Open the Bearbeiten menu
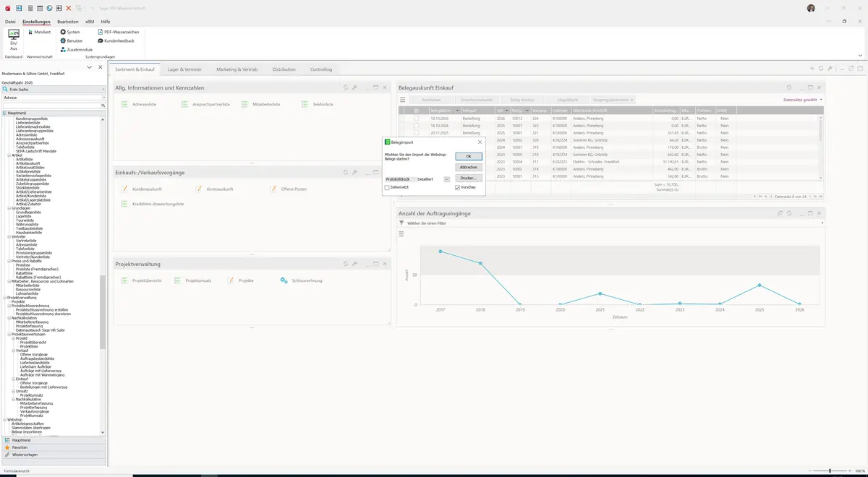868x477 pixels. (x=68, y=22)
